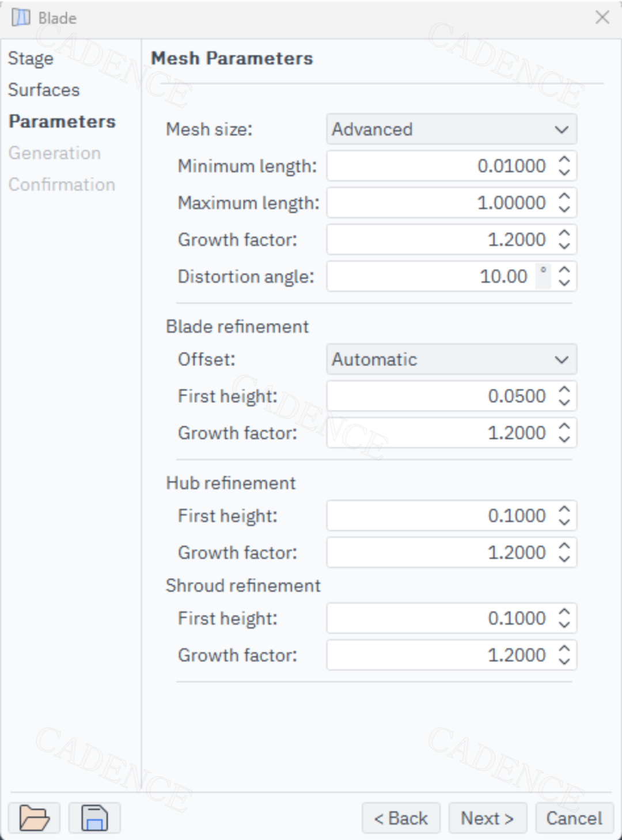Switch to the Surfaces step
This screenshot has height=840, width=622.
pyautogui.click(x=44, y=90)
